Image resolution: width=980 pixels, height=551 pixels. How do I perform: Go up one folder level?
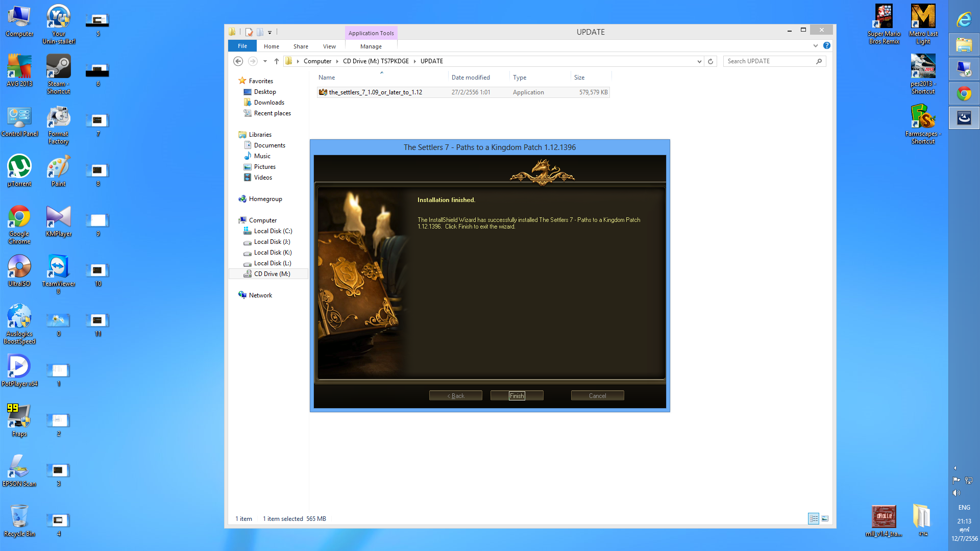point(277,61)
